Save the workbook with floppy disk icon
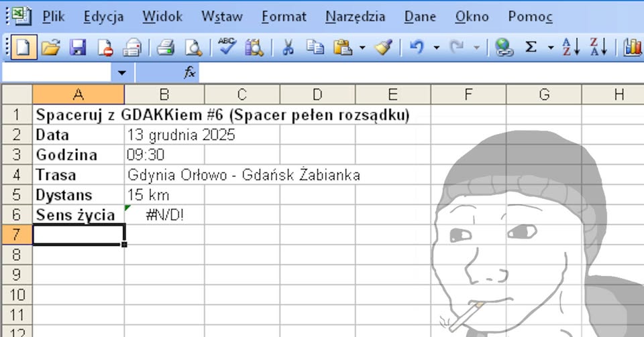The image size is (644, 337). (x=78, y=47)
